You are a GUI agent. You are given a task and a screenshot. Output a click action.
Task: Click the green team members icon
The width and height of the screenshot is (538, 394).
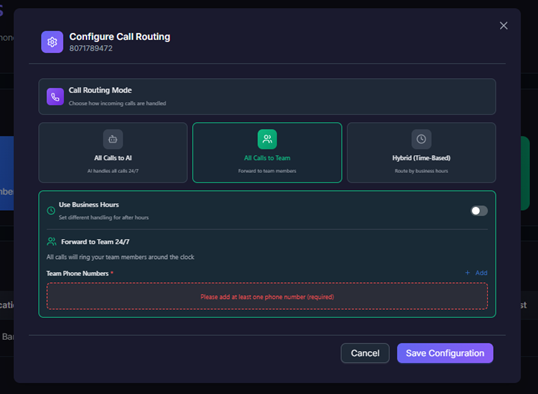(x=267, y=139)
